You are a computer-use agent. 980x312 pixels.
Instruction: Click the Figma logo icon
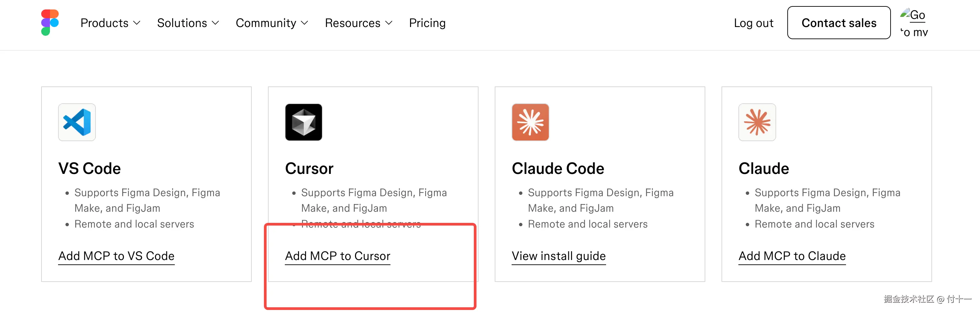pos(50,23)
